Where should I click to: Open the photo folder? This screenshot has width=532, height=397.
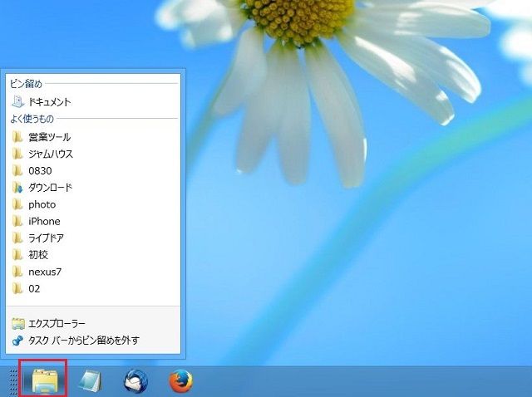pyautogui.click(x=93, y=204)
